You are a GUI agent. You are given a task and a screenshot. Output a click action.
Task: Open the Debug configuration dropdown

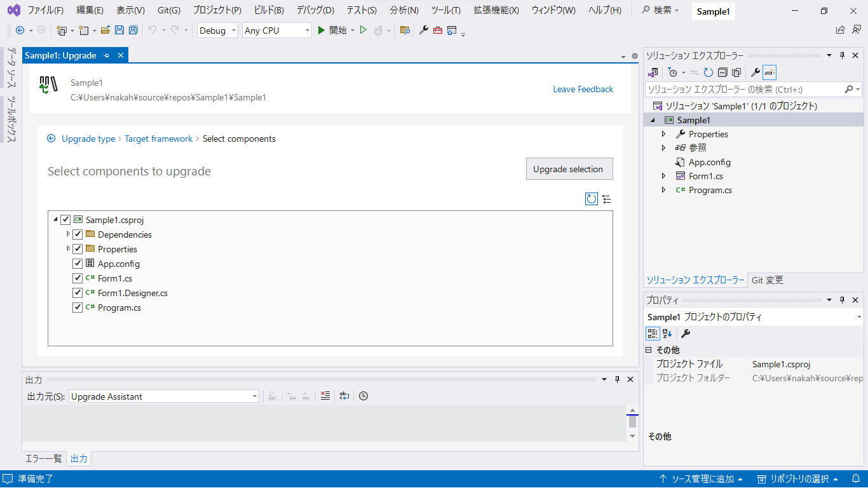click(x=217, y=30)
